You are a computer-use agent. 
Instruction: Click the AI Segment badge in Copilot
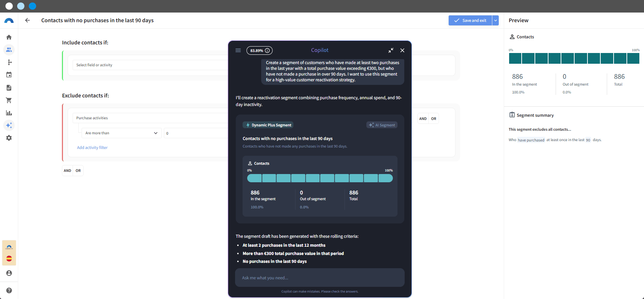pos(382,125)
